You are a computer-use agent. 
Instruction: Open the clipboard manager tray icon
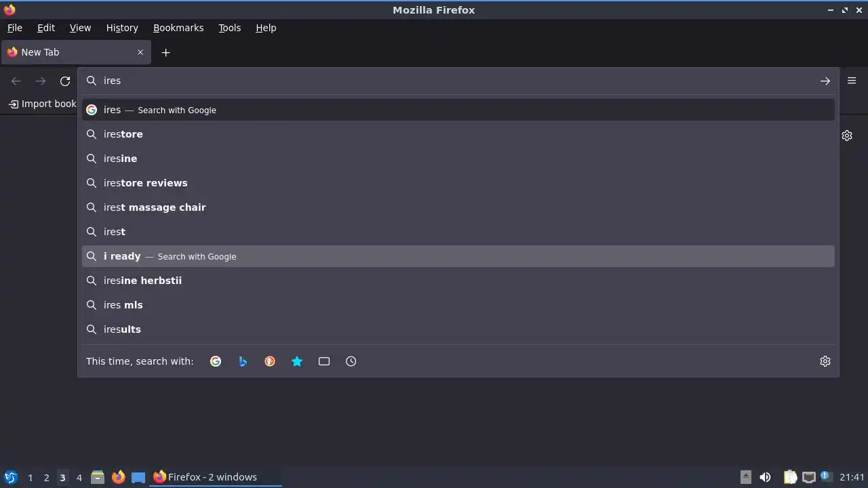[790, 477]
